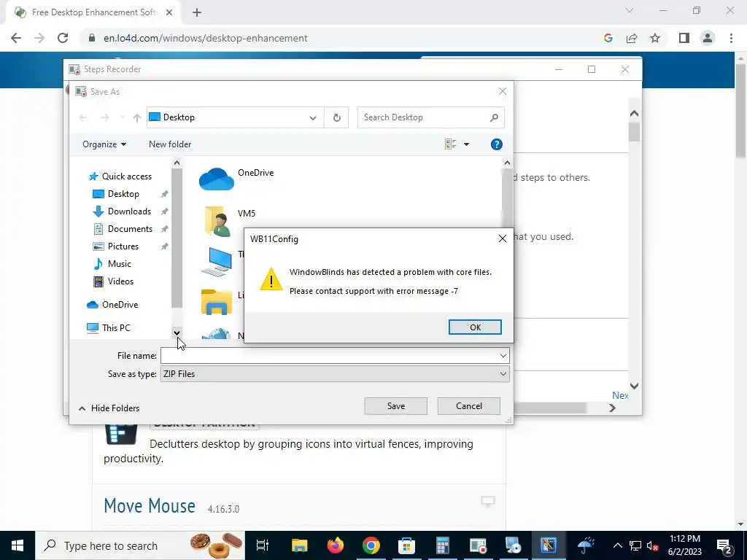Refresh the Desktop folder view

pyautogui.click(x=336, y=117)
